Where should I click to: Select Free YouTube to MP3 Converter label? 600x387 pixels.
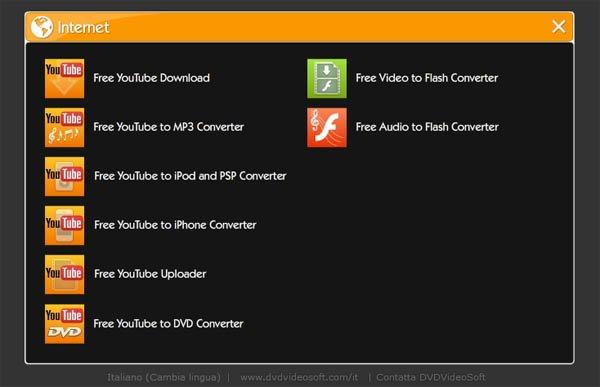point(168,127)
